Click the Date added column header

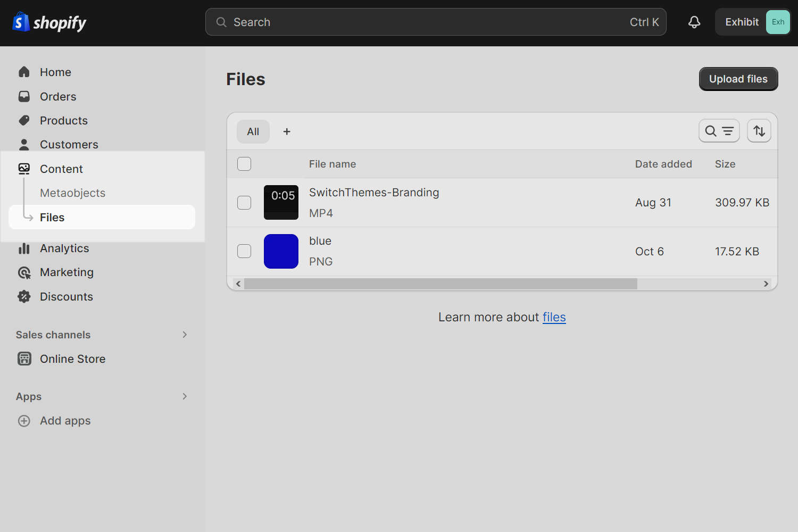663,164
